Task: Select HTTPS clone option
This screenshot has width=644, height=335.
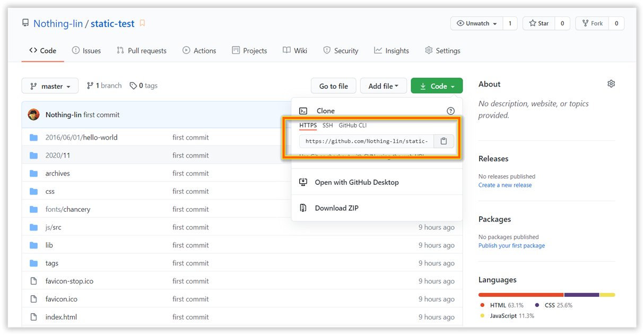Action: [x=308, y=126]
